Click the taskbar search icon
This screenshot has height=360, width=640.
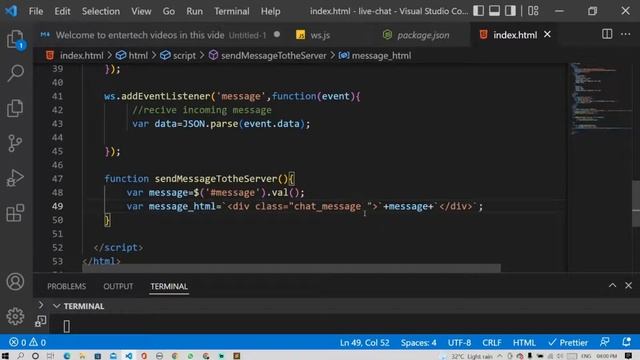20,356
